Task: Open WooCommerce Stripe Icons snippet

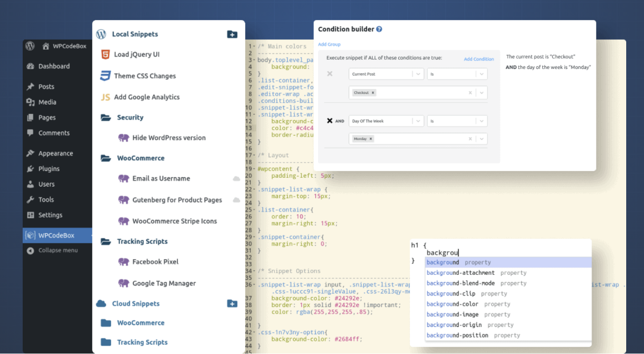Action: click(x=175, y=221)
